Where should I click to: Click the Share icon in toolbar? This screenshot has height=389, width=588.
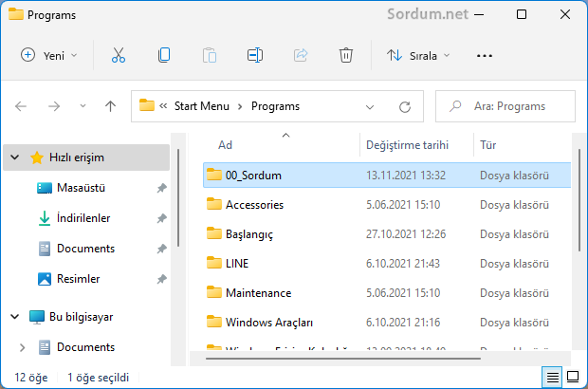(301, 56)
